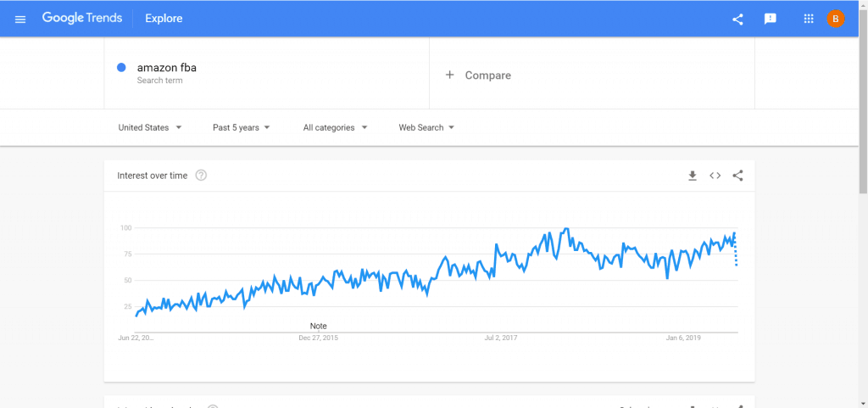
Task: Expand the All categories dropdown
Action: point(335,127)
